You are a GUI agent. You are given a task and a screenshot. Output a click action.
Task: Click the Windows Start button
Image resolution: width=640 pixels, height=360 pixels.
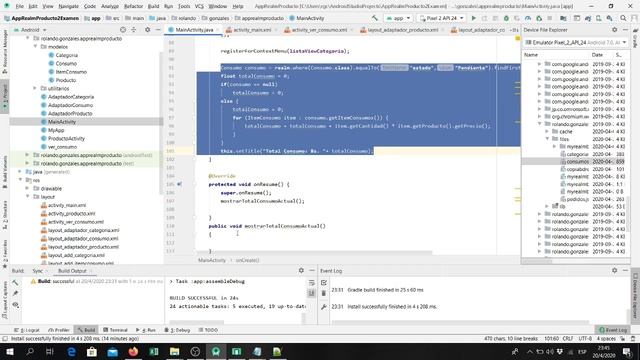tap(9, 351)
